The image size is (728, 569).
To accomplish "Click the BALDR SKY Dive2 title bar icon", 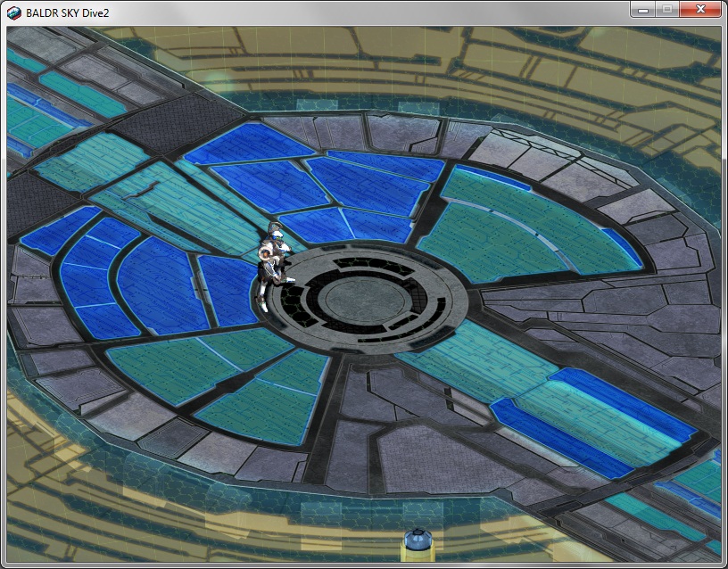I will pyautogui.click(x=14, y=13).
